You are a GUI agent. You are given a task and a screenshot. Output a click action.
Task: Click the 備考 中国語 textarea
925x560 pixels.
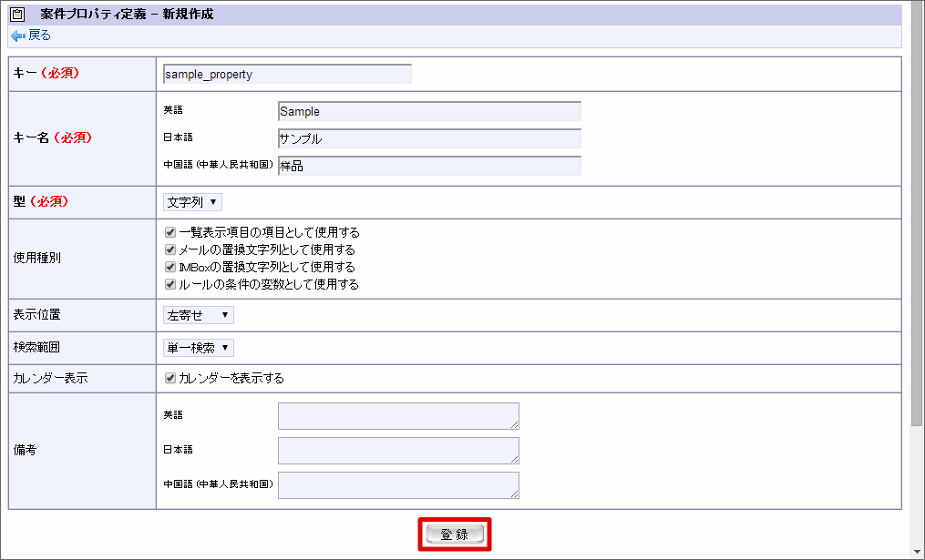[x=399, y=485]
